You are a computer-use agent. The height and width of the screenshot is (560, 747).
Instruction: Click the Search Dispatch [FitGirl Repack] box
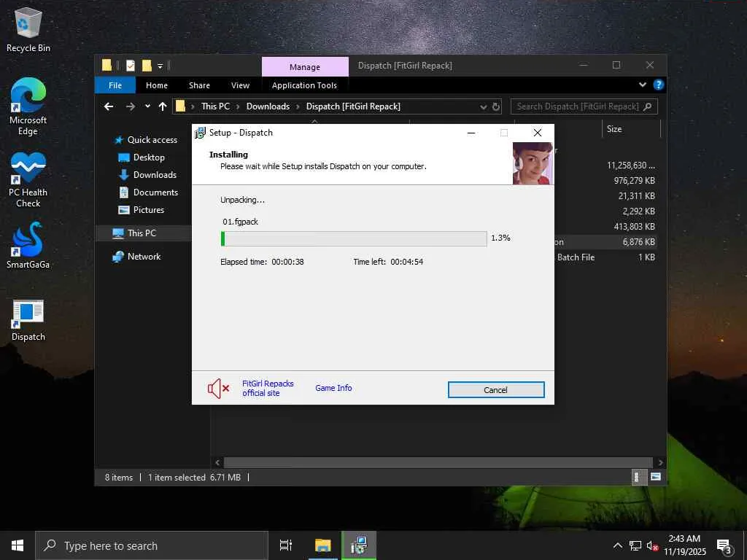[584, 106]
